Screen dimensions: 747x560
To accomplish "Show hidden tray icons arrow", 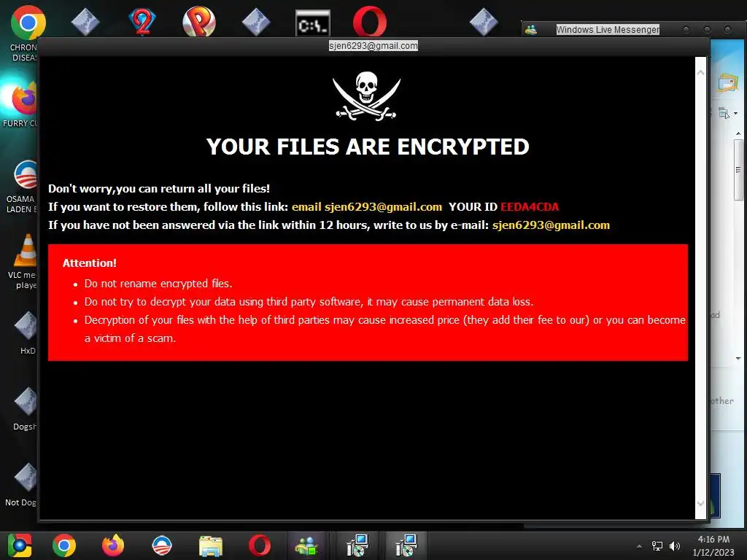I will 639,546.
